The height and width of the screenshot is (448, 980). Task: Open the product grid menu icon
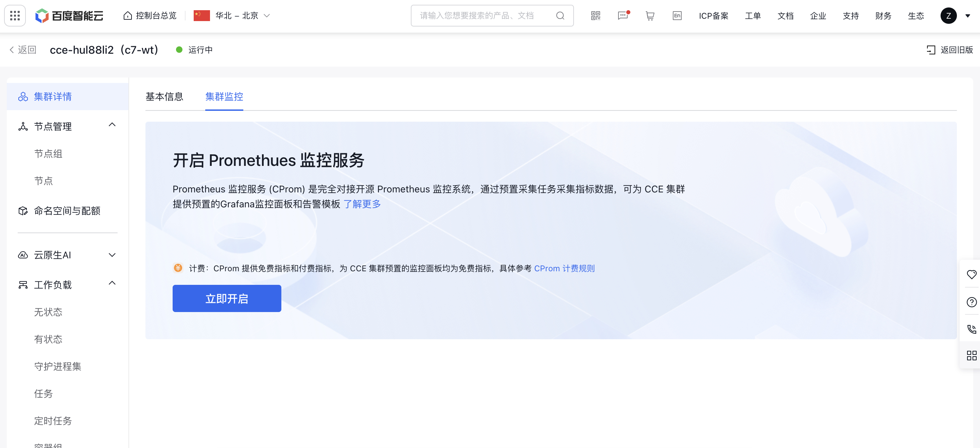tap(15, 16)
